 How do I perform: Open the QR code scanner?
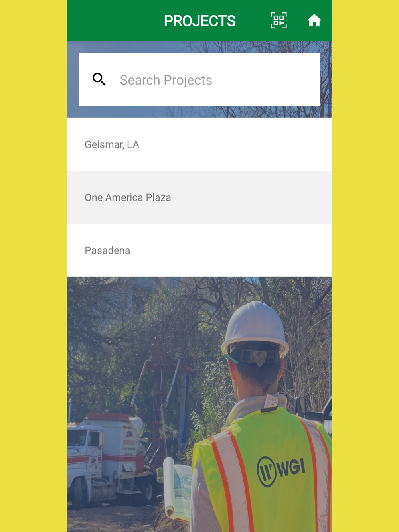279,20
